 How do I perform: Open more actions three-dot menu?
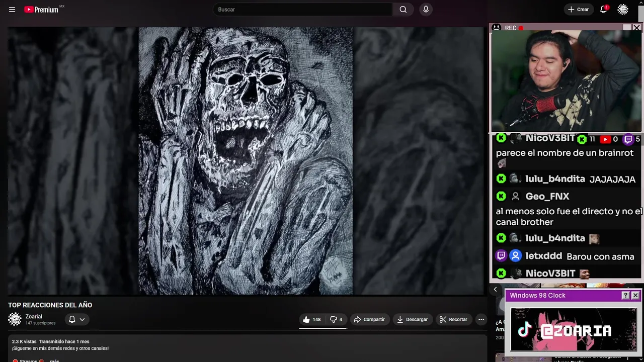pyautogui.click(x=481, y=319)
